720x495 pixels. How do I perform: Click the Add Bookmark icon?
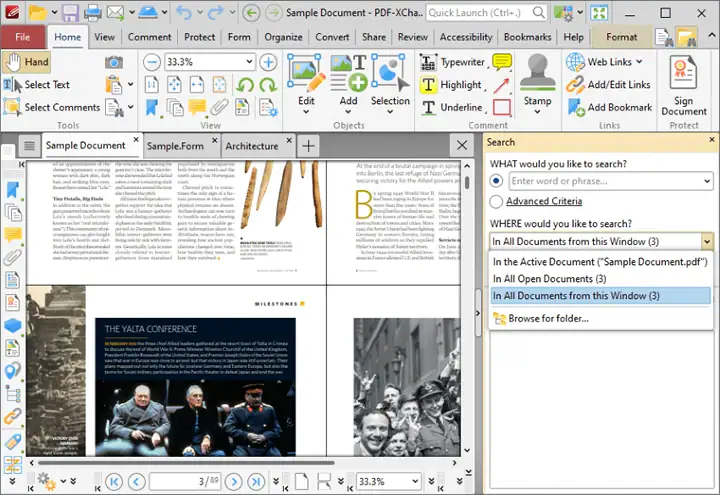(x=574, y=107)
